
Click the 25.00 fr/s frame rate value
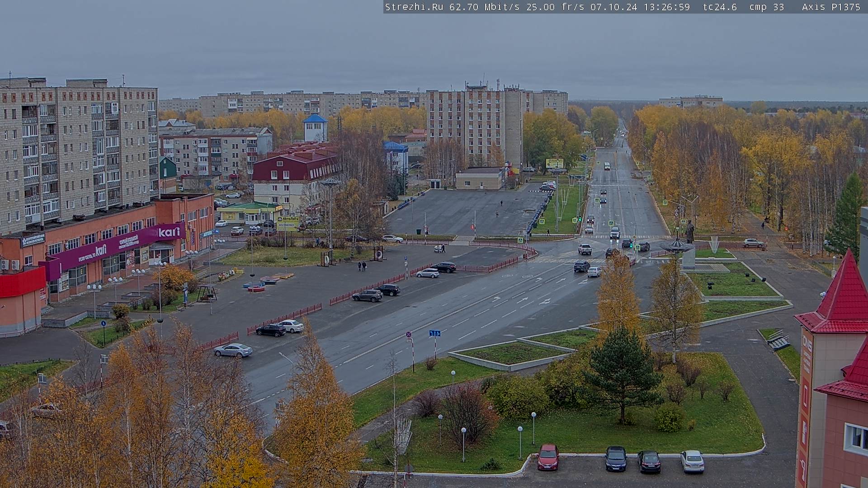555,7
